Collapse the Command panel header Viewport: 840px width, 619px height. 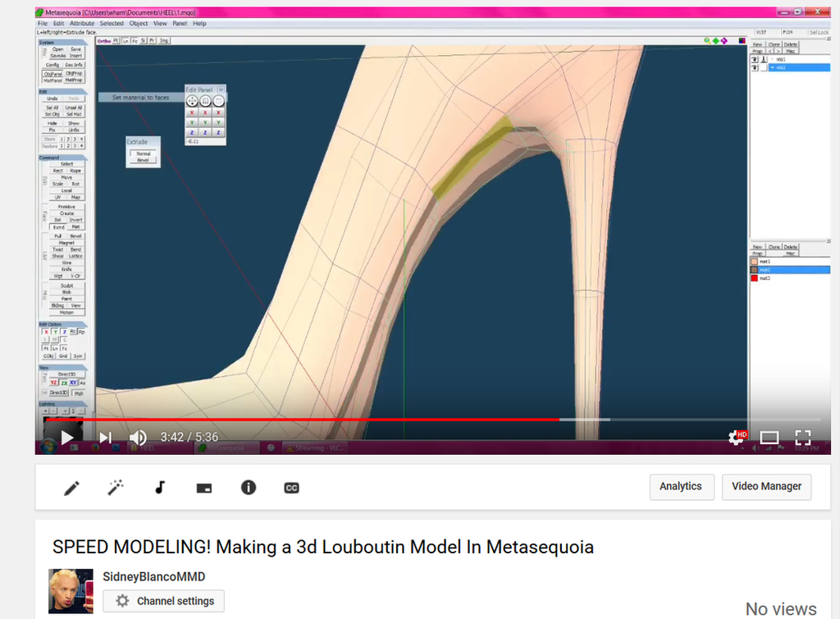(62, 158)
